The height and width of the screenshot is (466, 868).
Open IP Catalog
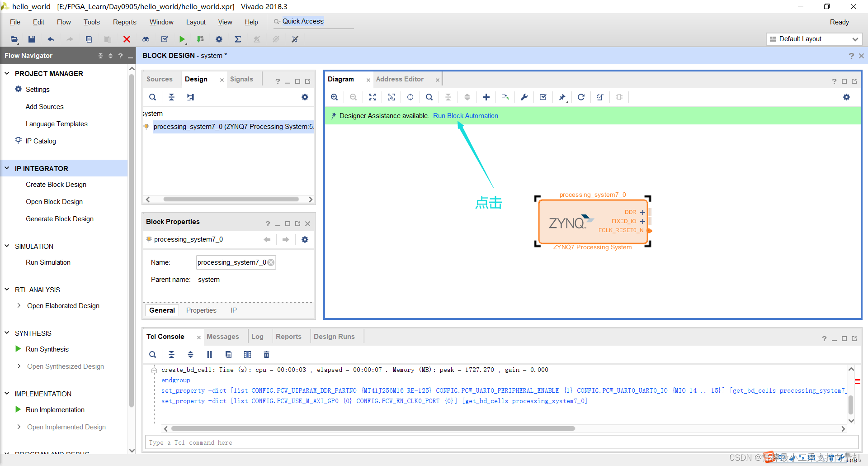(x=41, y=141)
